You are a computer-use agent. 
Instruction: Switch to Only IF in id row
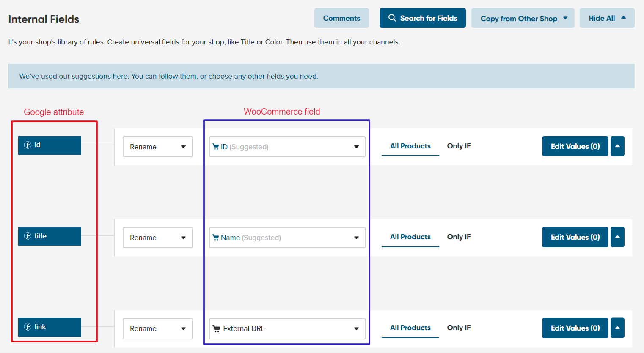click(x=459, y=146)
